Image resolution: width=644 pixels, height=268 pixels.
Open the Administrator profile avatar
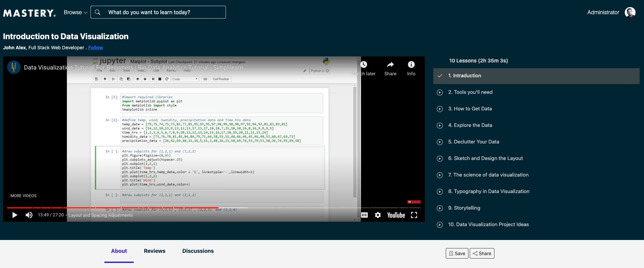point(630,12)
